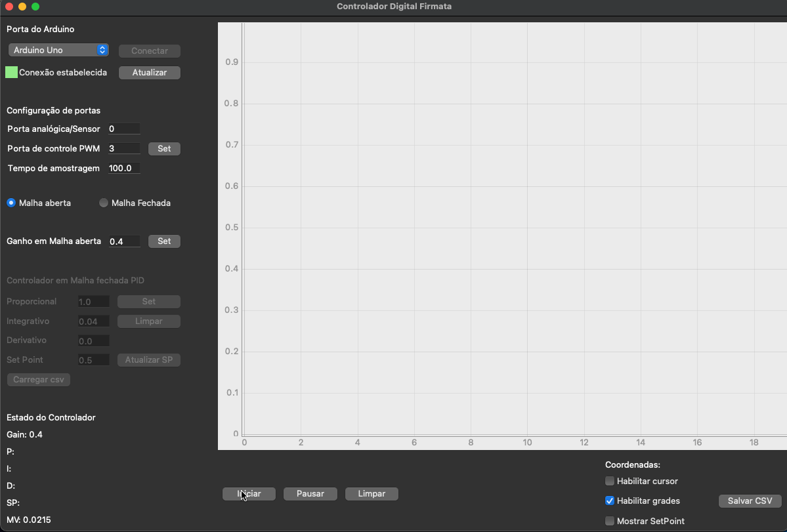Click the Iniciar button
Image resolution: width=787 pixels, height=532 pixels.
249,494
